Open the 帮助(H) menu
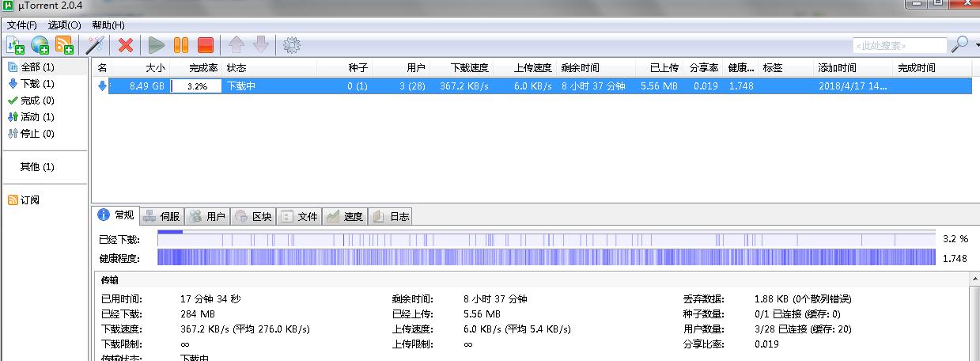 click(108, 25)
